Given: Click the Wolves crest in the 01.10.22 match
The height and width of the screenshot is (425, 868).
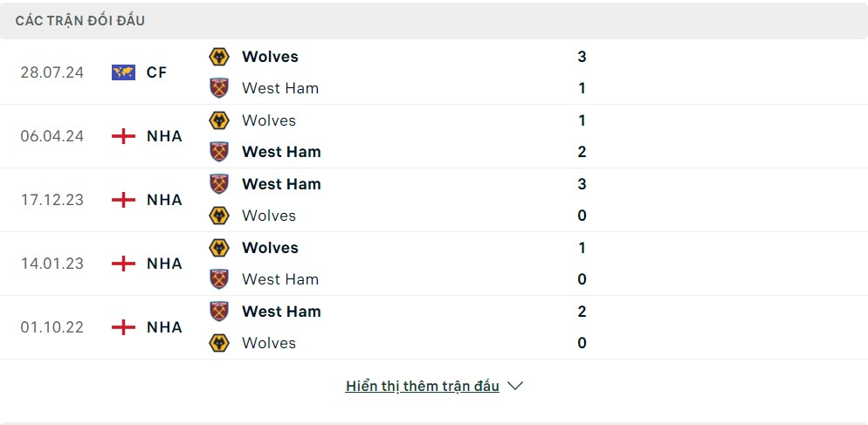Looking at the screenshot, I should [x=219, y=343].
